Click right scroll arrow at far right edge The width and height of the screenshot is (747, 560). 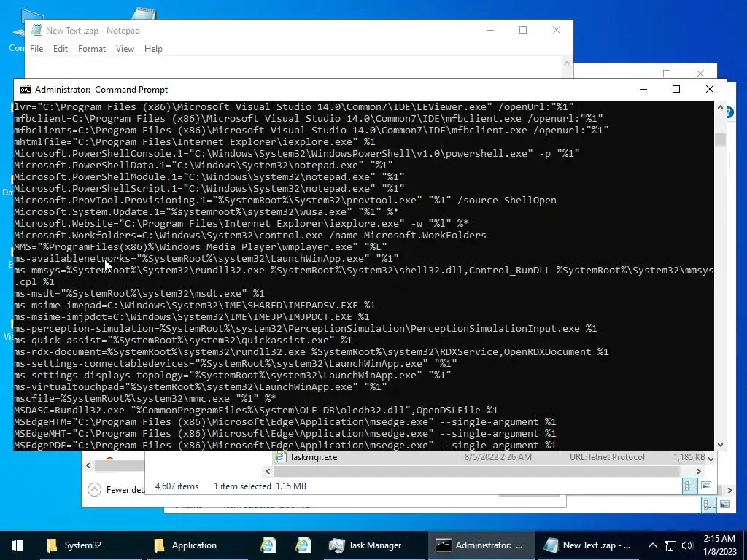pos(729,489)
